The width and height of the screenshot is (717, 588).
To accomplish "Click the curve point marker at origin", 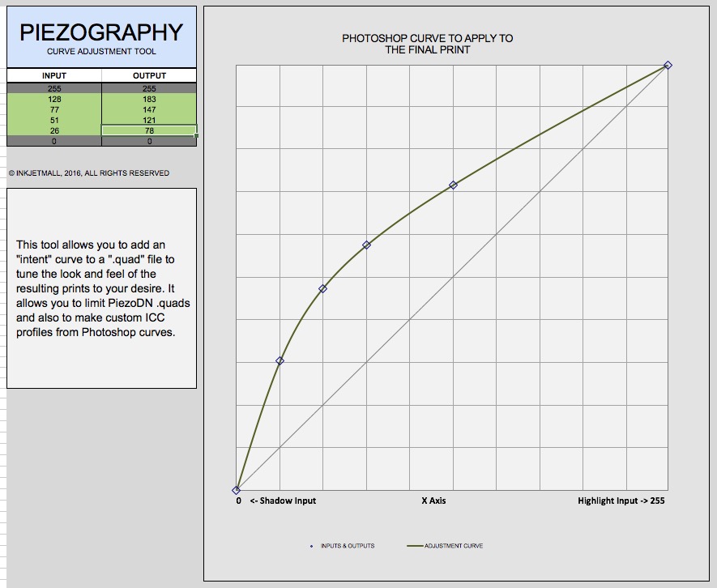I will click(x=237, y=490).
